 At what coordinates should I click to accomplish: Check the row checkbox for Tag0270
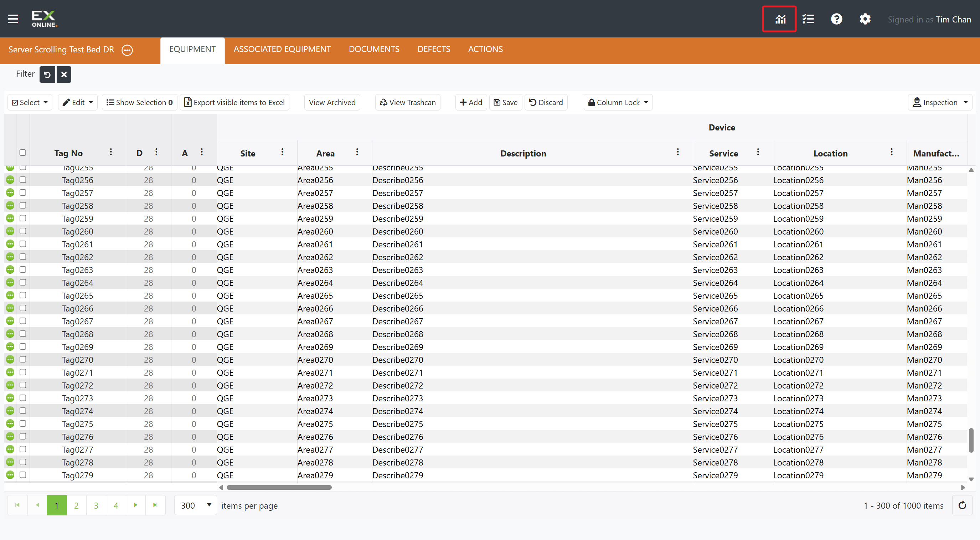pyautogui.click(x=23, y=359)
